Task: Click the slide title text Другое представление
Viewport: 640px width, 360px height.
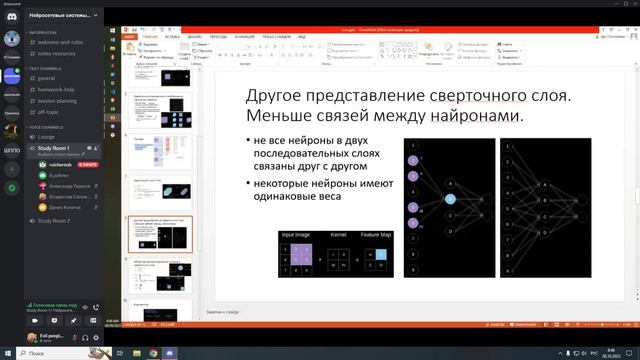Action: pos(408,105)
